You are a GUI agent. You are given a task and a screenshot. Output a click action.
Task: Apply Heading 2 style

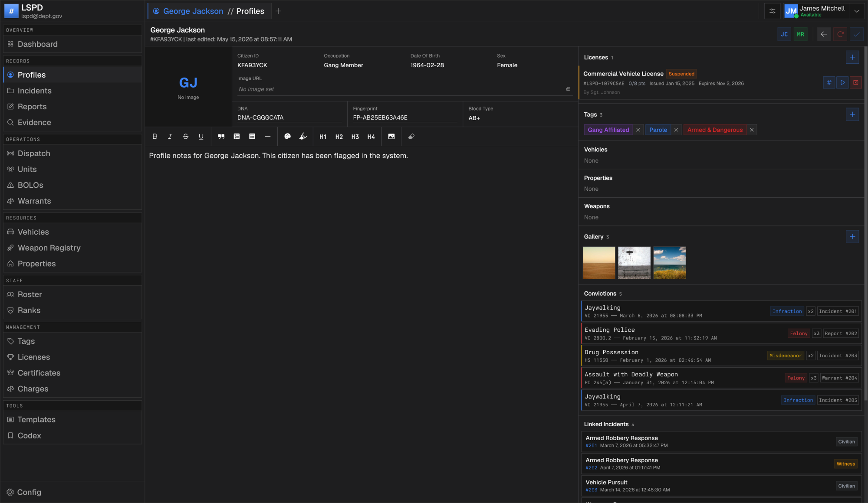click(339, 137)
